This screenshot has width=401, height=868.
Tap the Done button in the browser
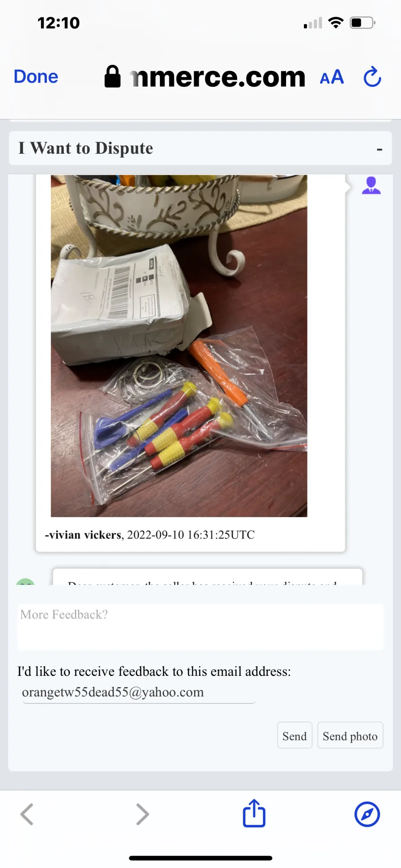point(36,77)
